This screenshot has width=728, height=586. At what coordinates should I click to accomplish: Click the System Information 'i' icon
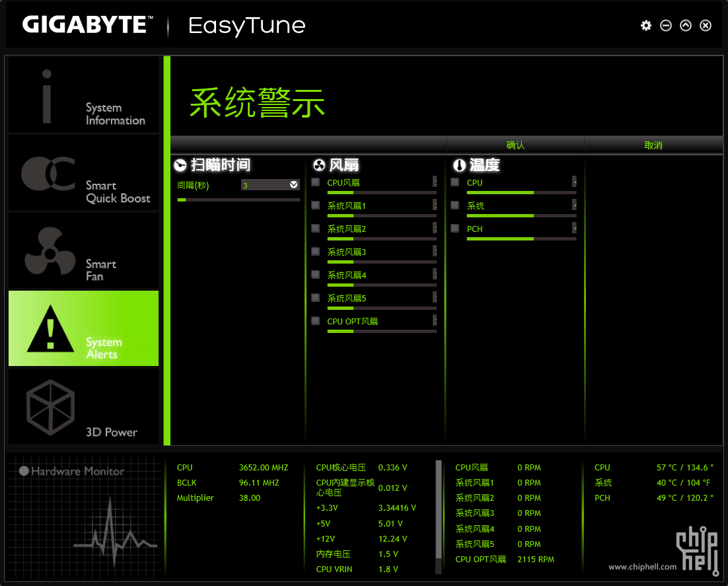(46, 96)
